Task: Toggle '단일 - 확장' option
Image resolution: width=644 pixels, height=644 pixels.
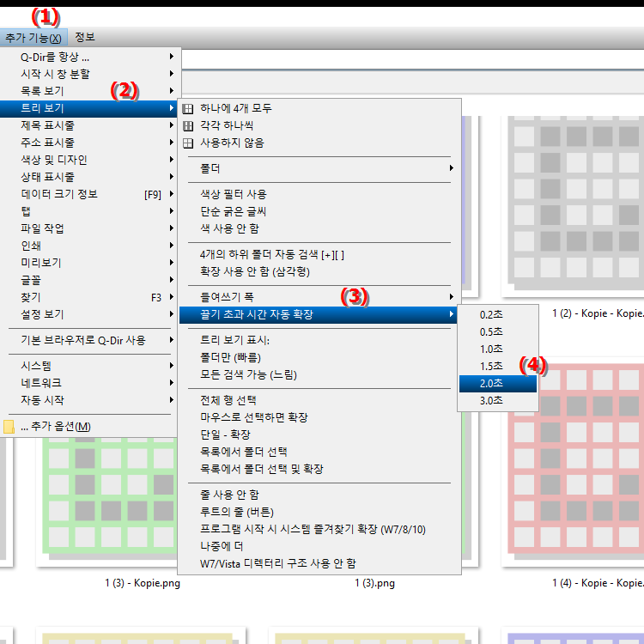Action: click(x=319, y=435)
